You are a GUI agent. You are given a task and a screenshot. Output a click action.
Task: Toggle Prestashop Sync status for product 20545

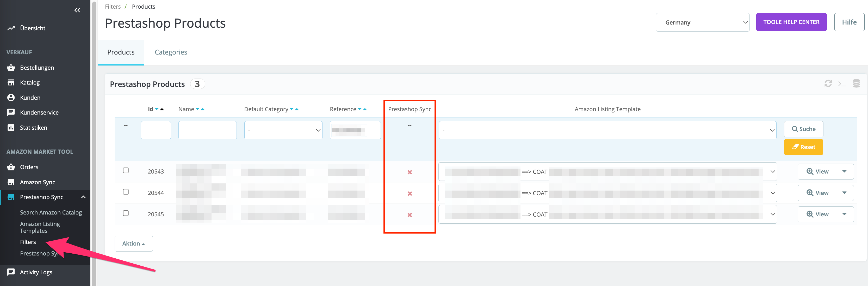click(410, 215)
